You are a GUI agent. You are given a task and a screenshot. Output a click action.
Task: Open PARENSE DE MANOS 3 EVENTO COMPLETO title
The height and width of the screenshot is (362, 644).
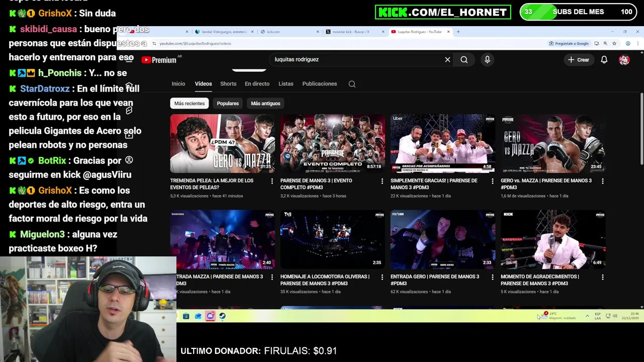point(316,184)
